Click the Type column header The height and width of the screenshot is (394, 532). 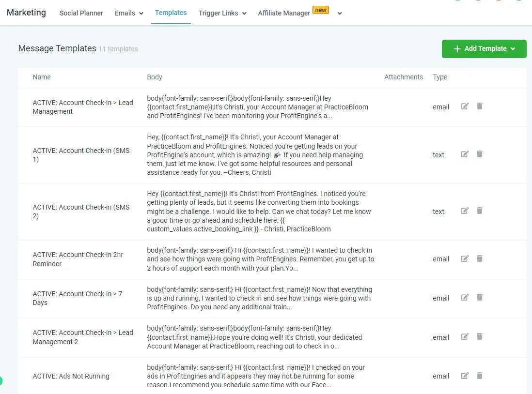point(440,77)
